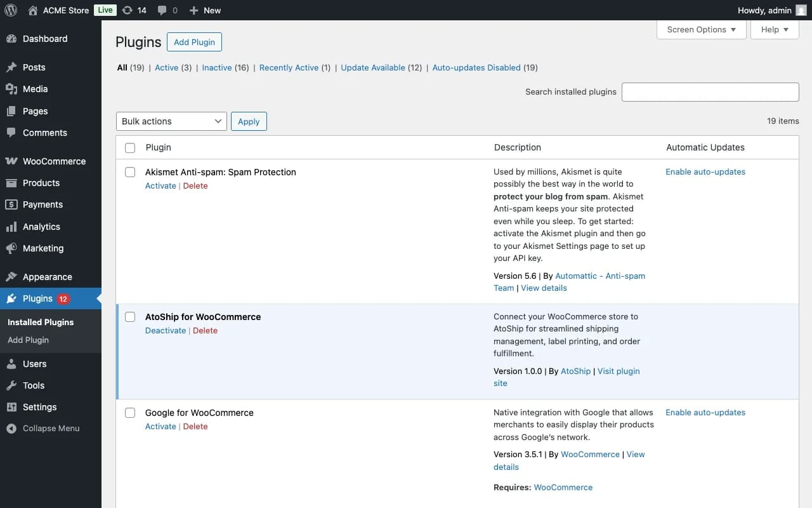
Task: Toggle the select-all plugins checkbox in header
Action: [x=130, y=148]
